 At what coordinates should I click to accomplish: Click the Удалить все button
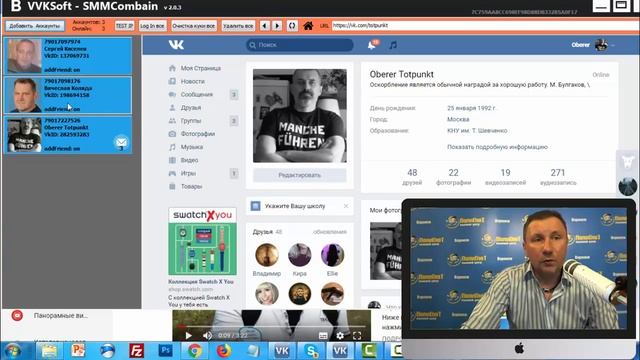click(238, 26)
